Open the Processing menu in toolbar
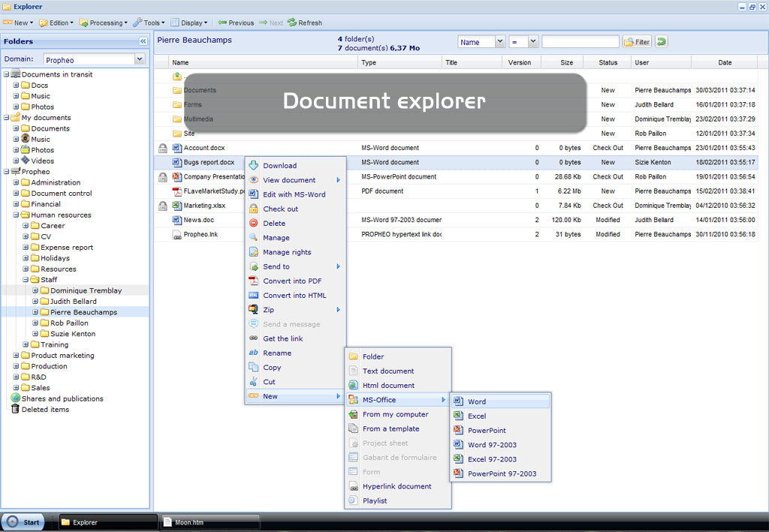Screen dimensions: 769x532 [104, 23]
